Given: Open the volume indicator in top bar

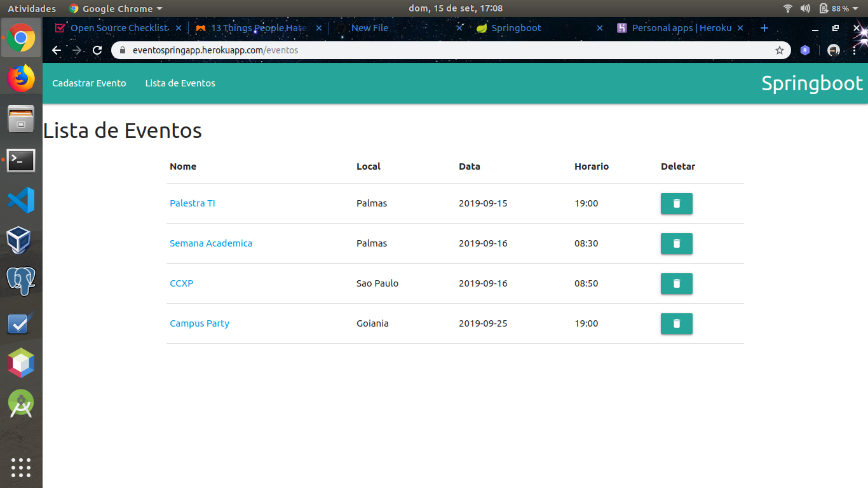Looking at the screenshot, I should (x=805, y=8).
